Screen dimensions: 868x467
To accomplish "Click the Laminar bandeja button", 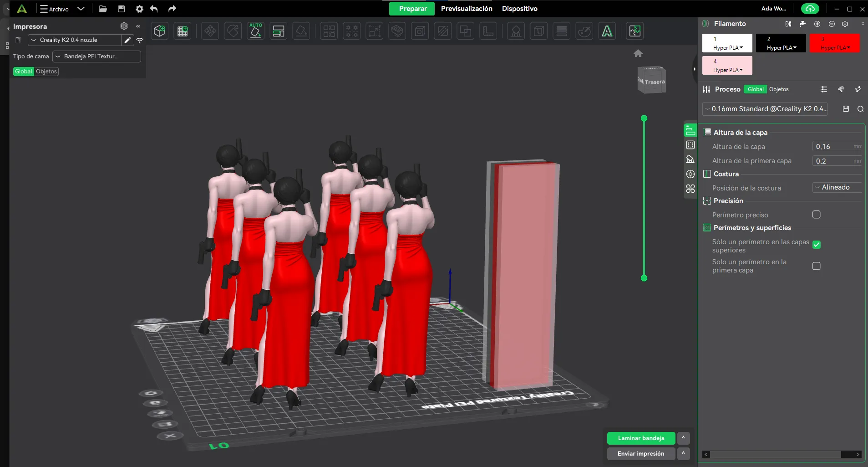I will 640,438.
